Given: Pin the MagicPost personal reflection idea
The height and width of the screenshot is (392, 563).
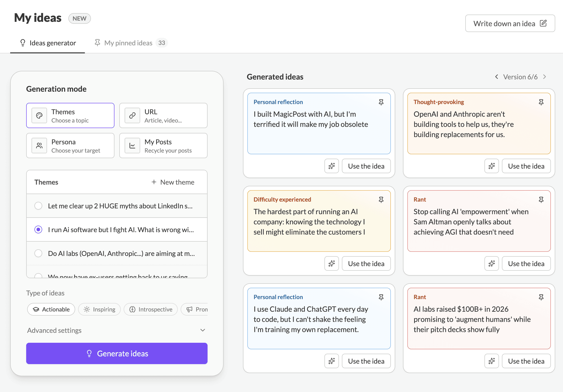Looking at the screenshot, I should 381,102.
